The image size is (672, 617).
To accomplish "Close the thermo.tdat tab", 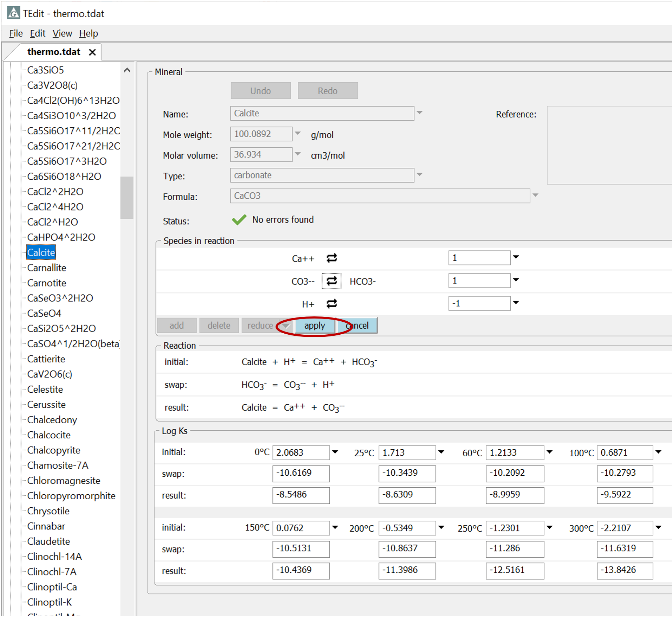I will click(x=92, y=52).
